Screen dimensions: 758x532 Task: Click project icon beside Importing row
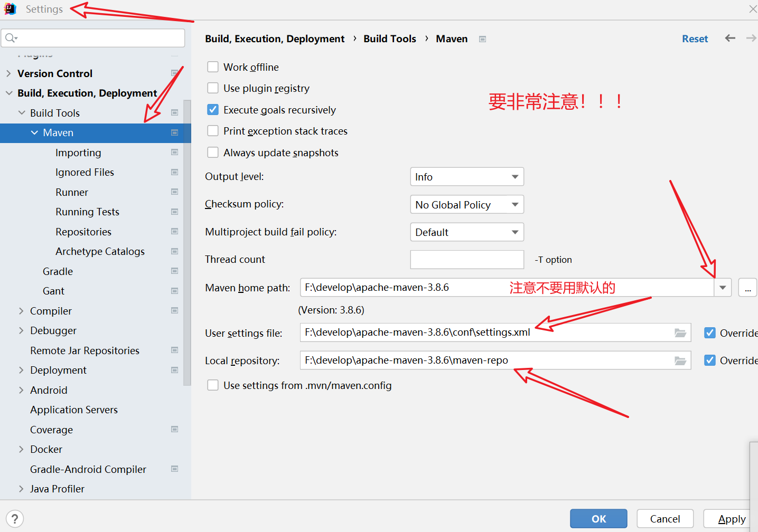point(174,152)
